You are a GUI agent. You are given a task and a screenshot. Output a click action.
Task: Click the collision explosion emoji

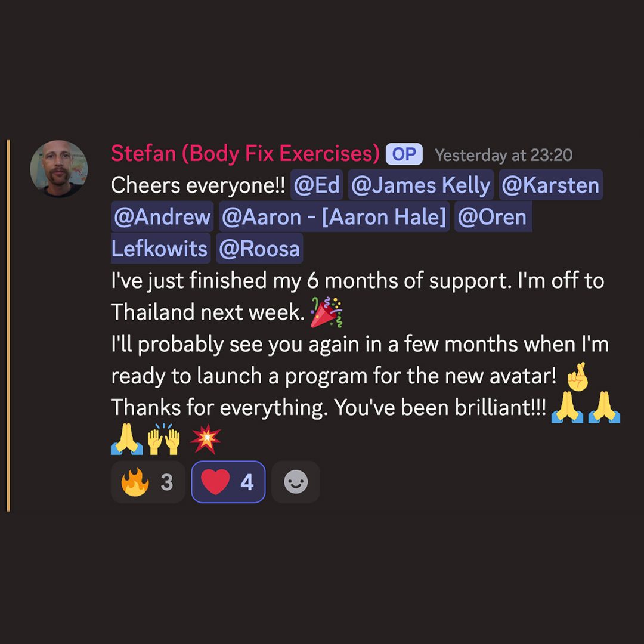[x=205, y=439]
